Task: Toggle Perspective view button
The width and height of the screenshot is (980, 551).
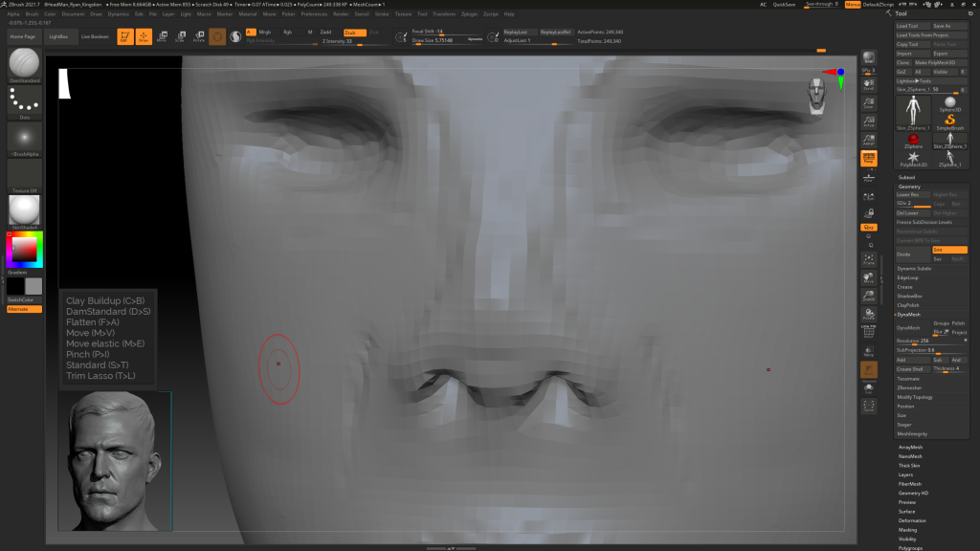Action: (x=869, y=160)
